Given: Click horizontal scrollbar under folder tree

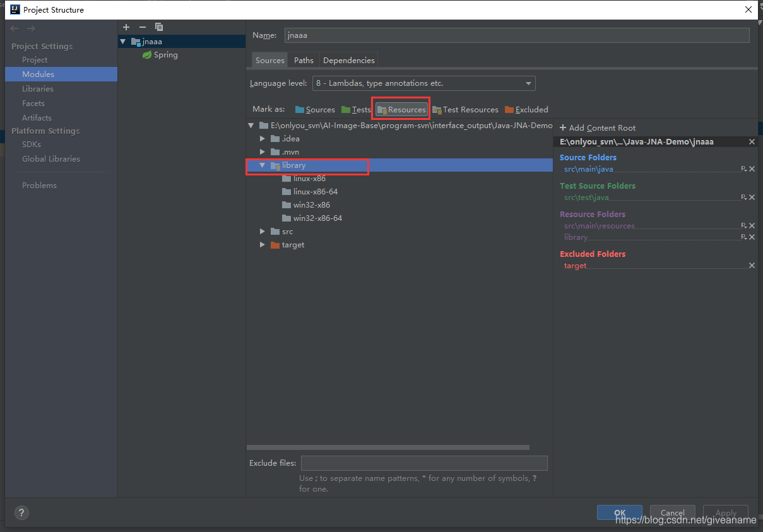Looking at the screenshot, I should click(x=387, y=447).
